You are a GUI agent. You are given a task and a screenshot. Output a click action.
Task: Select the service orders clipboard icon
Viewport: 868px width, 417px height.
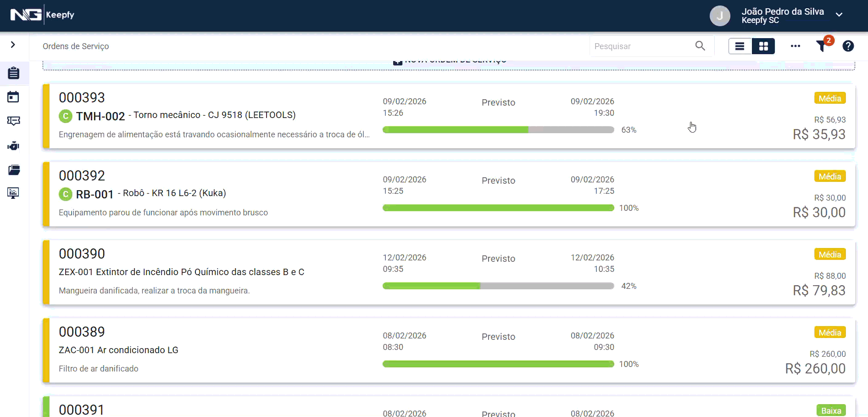13,73
